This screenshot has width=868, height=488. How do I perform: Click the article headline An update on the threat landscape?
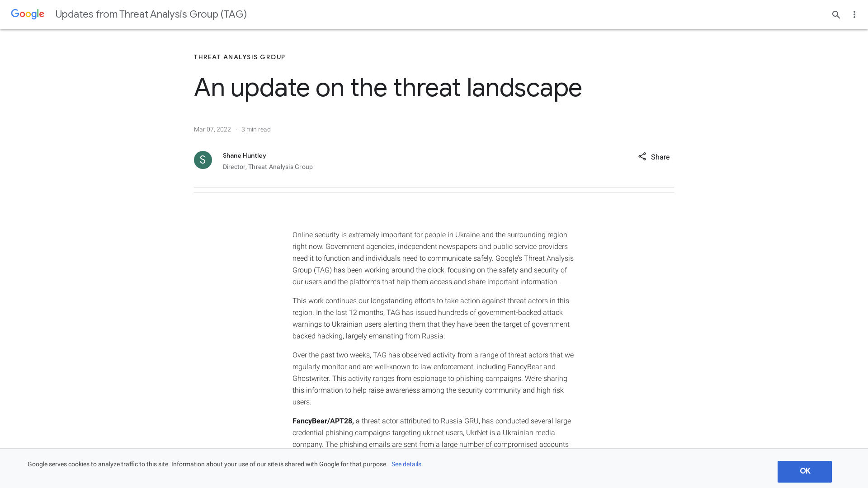387,88
